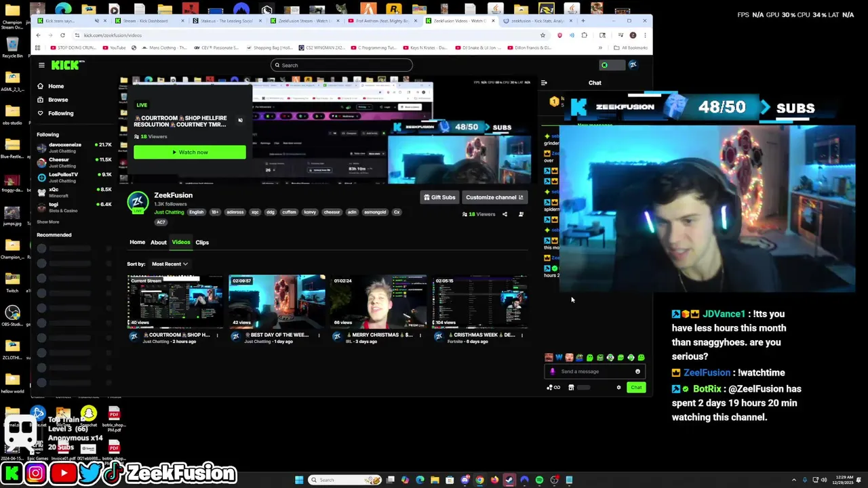The height and width of the screenshot is (488, 868).
Task: Open Firefox from the taskbar
Action: pyautogui.click(x=494, y=480)
